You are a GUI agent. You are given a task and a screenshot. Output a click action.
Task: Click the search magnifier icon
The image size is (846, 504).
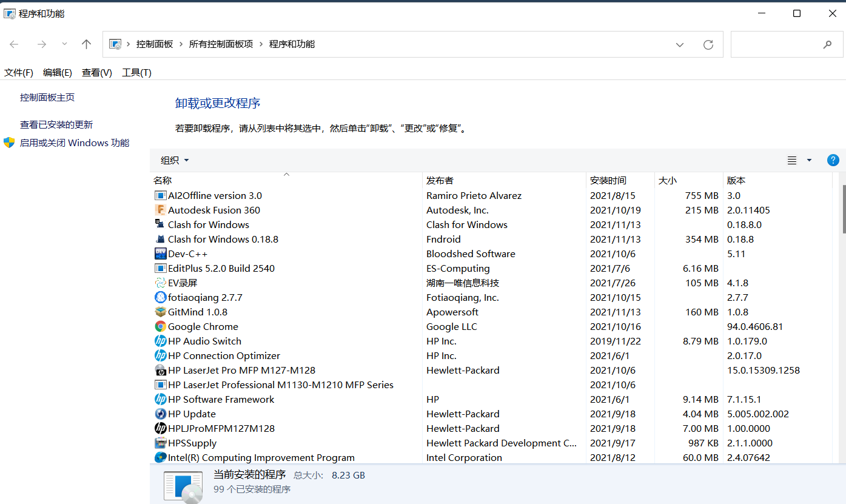[x=827, y=44]
